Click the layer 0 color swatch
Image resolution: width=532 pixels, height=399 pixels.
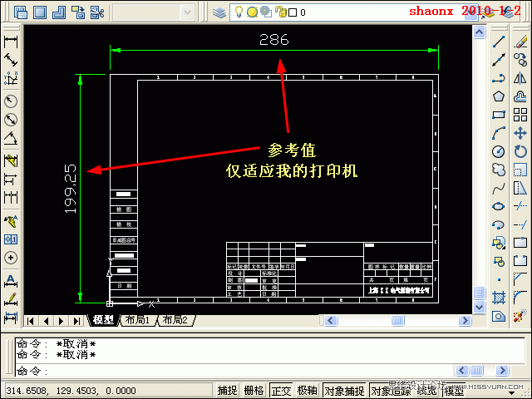point(292,12)
